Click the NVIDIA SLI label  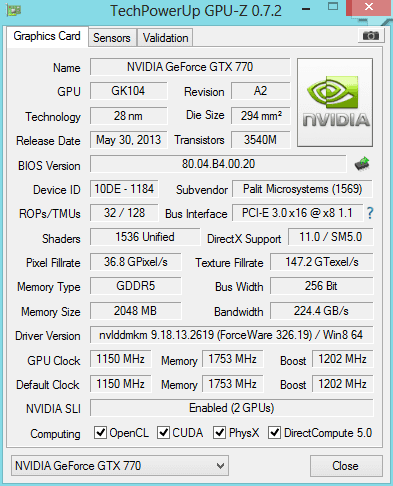coord(53,409)
